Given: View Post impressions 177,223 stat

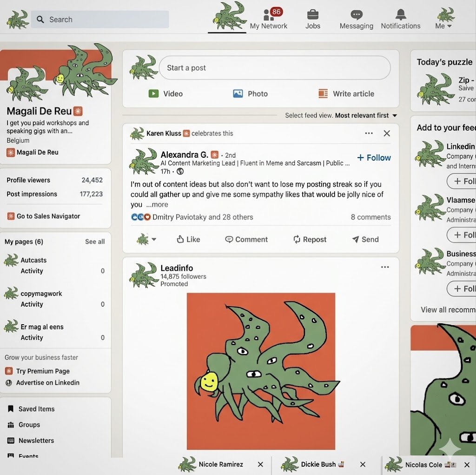Looking at the screenshot, I should pos(55,194).
